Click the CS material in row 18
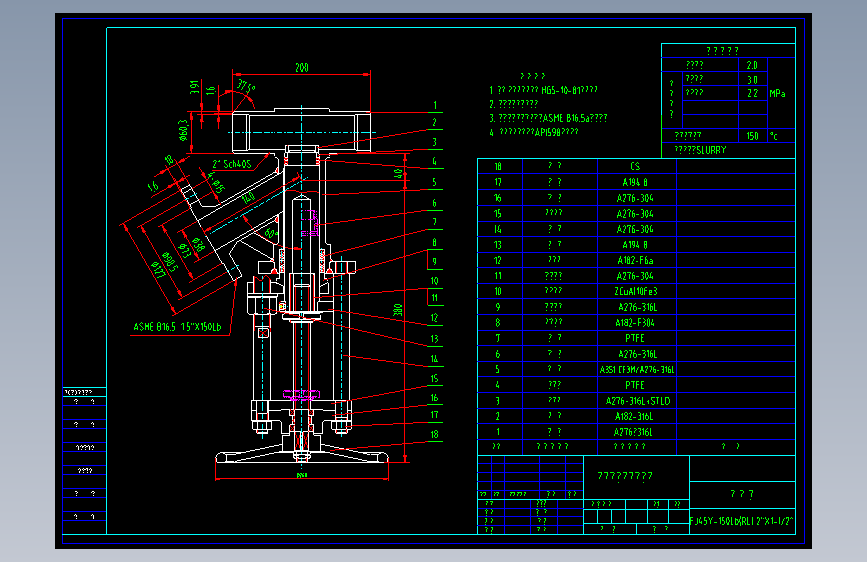 coord(635,166)
